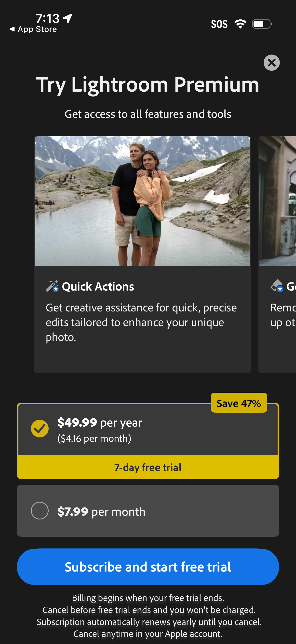The height and width of the screenshot is (644, 296).
Task: Tap the 7-day free trial banner
Action: (x=148, y=467)
